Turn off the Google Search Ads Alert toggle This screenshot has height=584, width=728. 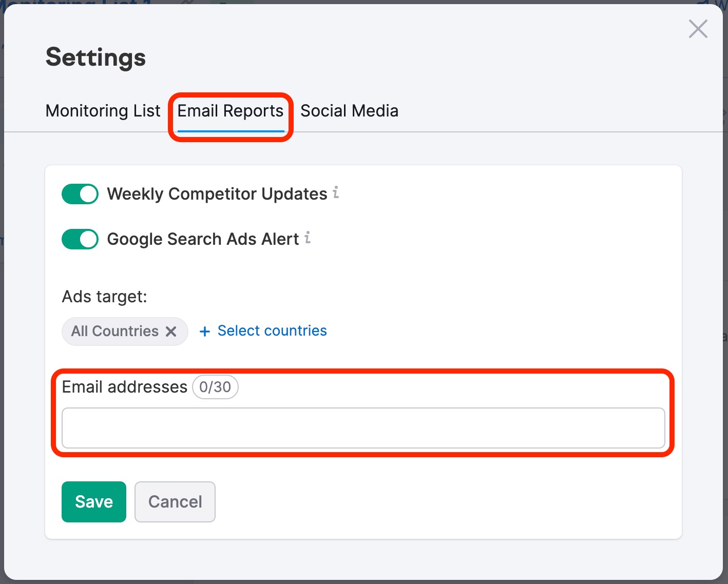(80, 240)
